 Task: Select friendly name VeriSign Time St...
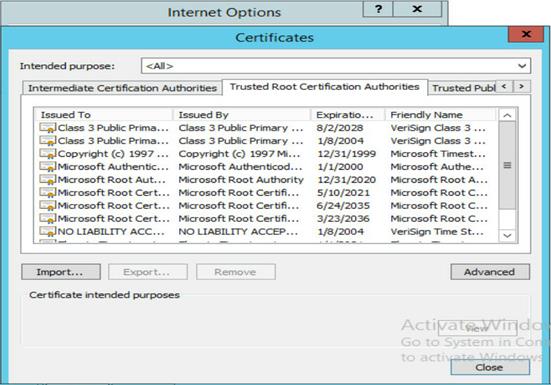click(437, 232)
